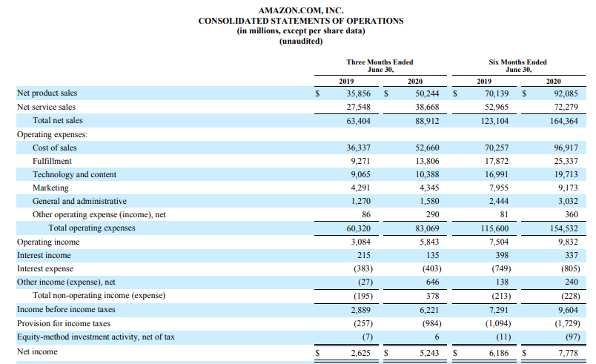Click the 'Operating expenses:' label

[x=52, y=134]
